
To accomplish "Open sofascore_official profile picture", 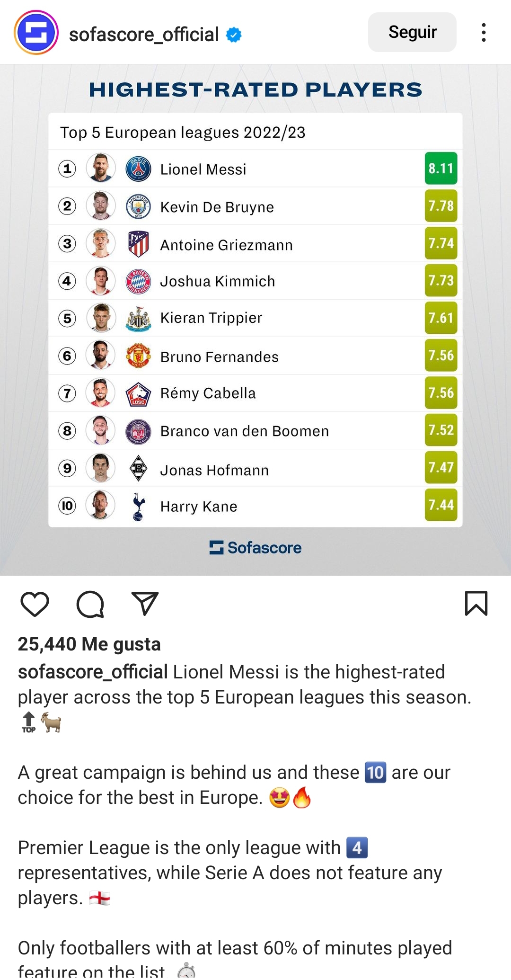I will point(36,33).
